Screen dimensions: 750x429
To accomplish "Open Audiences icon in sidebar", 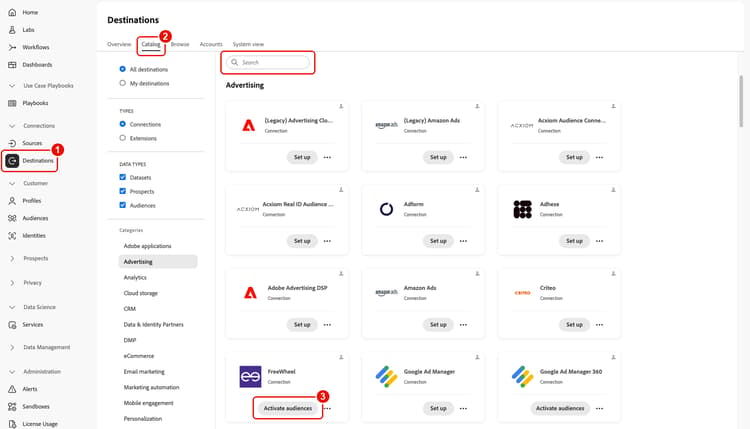I will click(12, 218).
